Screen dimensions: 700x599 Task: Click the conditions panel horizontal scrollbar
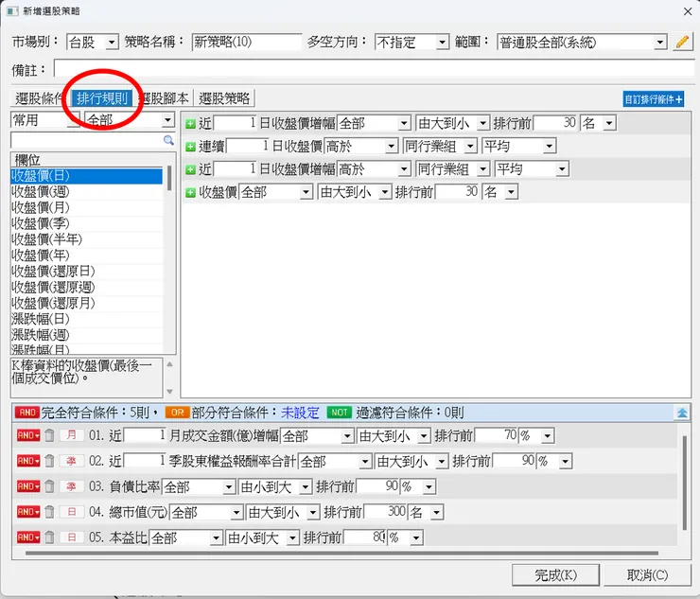[x=341, y=553]
